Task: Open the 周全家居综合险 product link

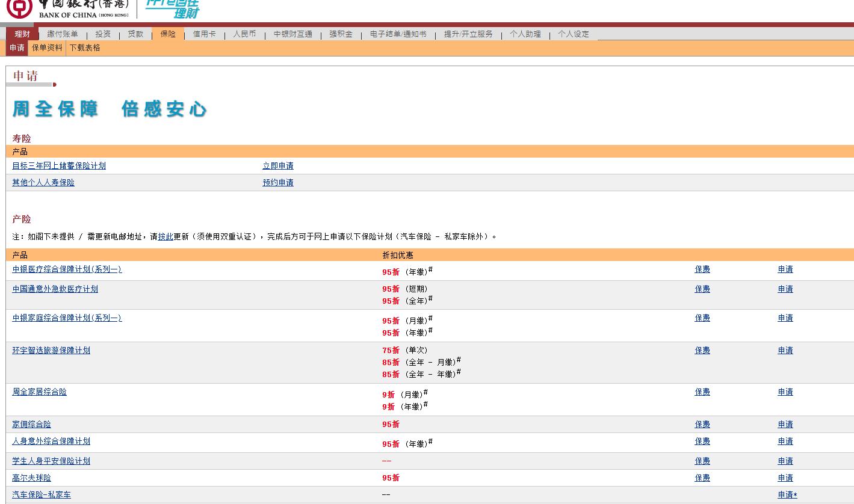Action: pyautogui.click(x=40, y=392)
